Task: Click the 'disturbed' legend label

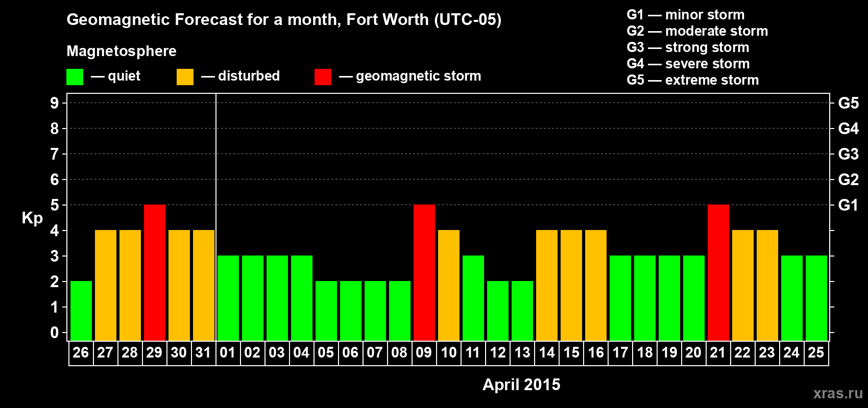Action: [249, 76]
